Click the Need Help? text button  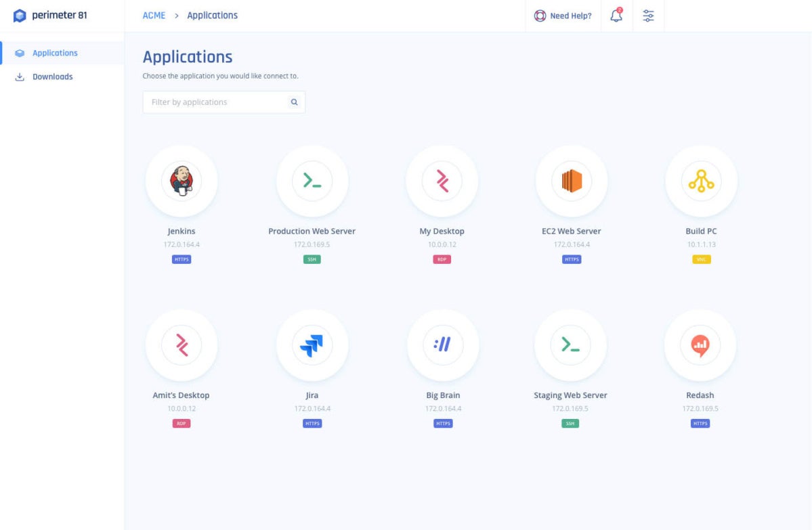pos(571,16)
